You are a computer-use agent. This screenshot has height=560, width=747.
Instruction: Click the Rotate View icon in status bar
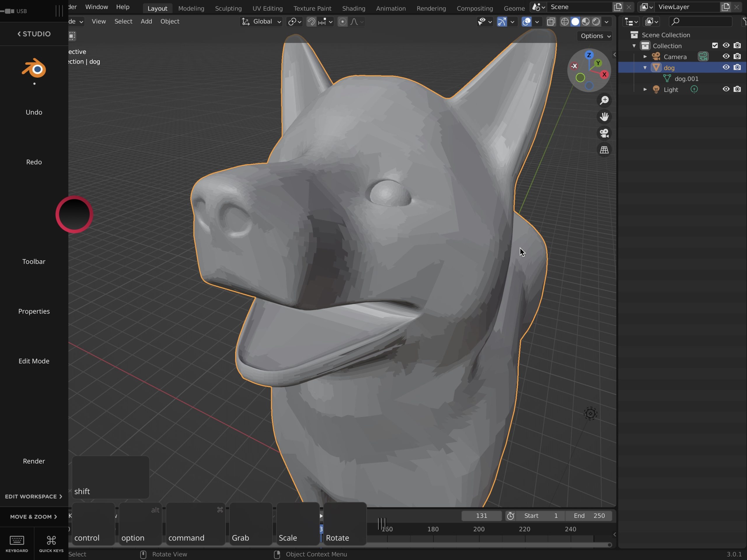pyautogui.click(x=144, y=554)
